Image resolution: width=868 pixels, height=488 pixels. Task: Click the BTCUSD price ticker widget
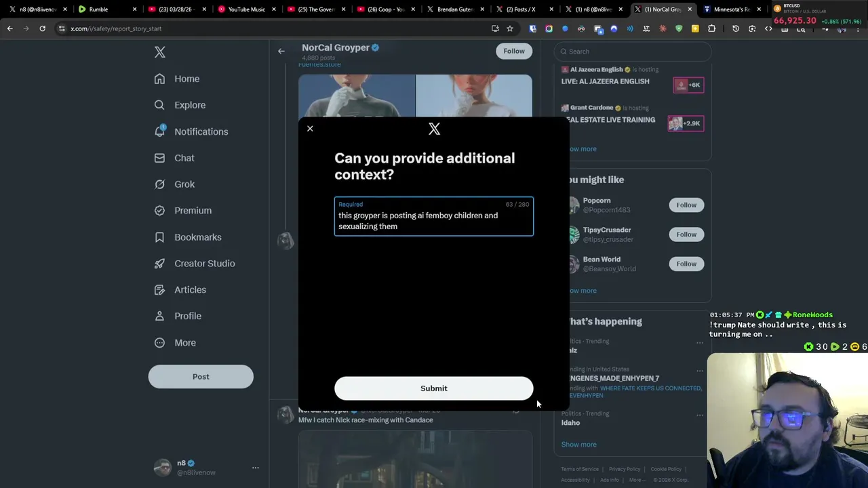[x=818, y=15]
